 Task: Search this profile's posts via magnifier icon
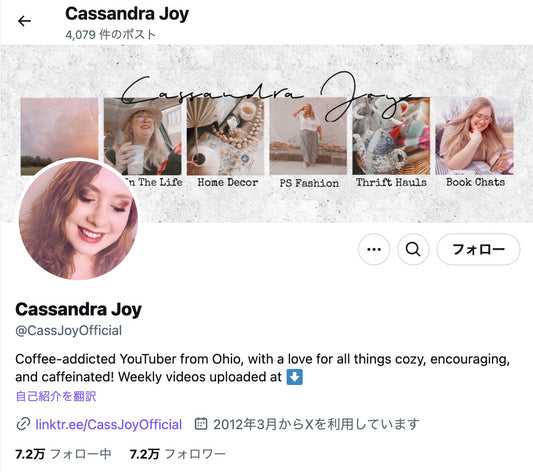click(x=413, y=249)
